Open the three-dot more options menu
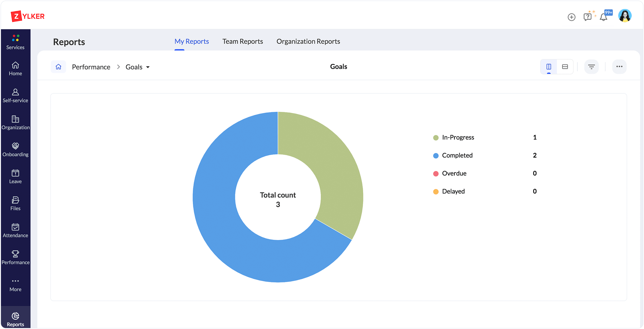644x329 pixels. (x=619, y=67)
